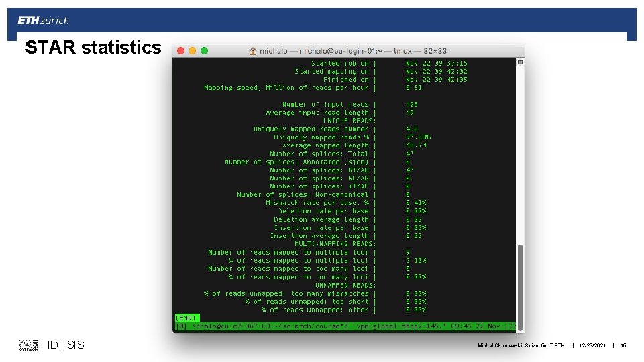The width and height of the screenshot is (644, 362).
Task: Click the footer date '12/23/2021'
Action: pyautogui.click(x=592, y=346)
